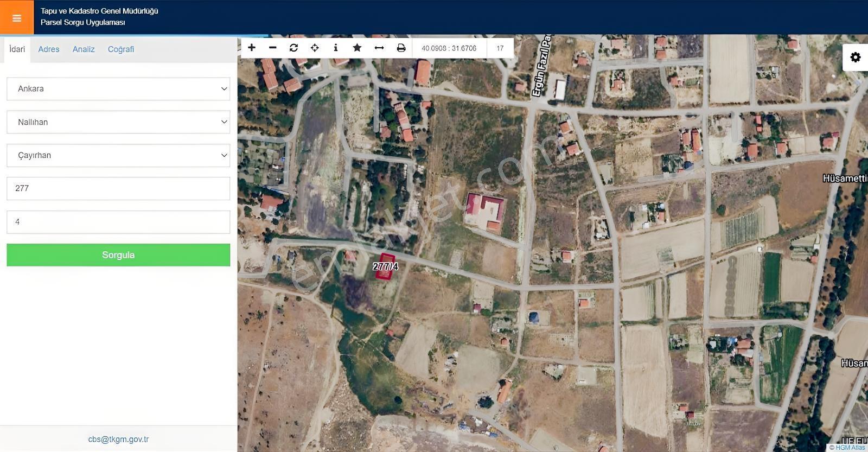Switch to the Adres tab

pyautogui.click(x=49, y=49)
